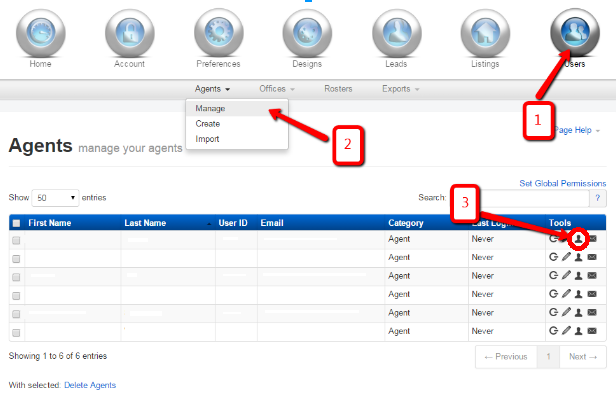Click the circular arrow icon in sixth agent row

pos(554,331)
